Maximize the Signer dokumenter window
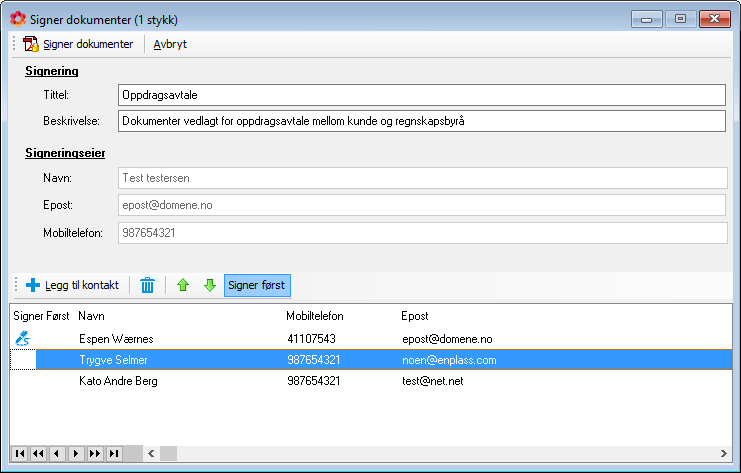This screenshot has height=473, width=741. pos(681,19)
